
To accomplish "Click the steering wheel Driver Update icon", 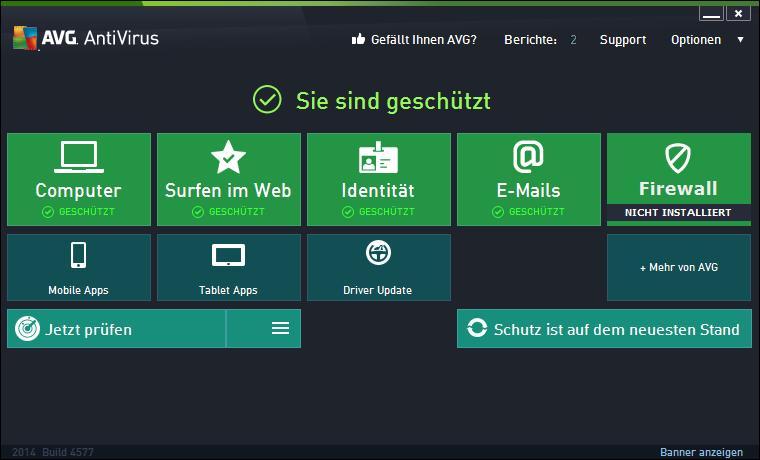I will point(379,253).
